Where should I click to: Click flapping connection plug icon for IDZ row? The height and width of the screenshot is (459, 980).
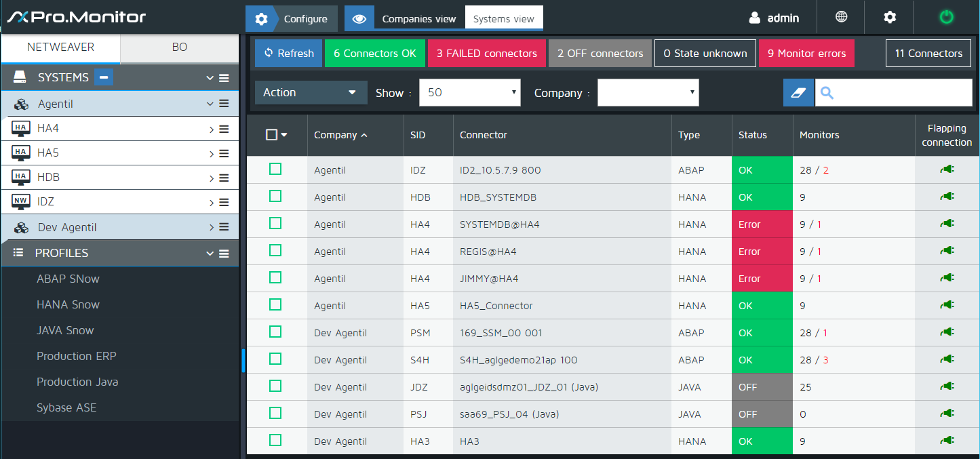tap(947, 169)
